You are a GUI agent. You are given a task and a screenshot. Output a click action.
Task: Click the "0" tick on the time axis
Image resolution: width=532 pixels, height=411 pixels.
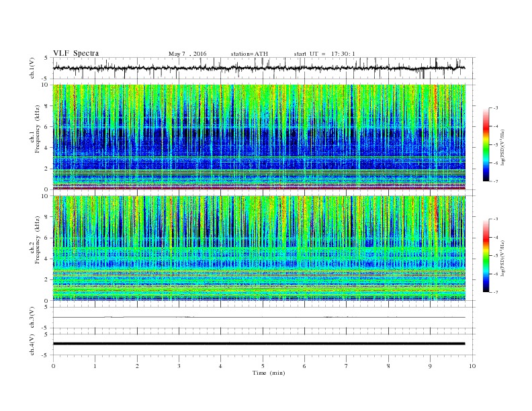coord(53,366)
